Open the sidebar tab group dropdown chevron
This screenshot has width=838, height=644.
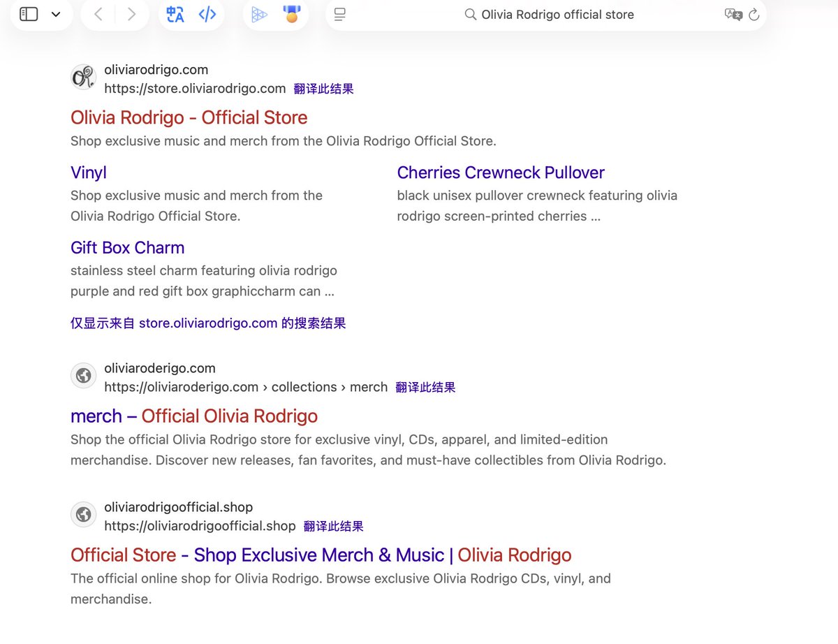pyautogui.click(x=56, y=15)
